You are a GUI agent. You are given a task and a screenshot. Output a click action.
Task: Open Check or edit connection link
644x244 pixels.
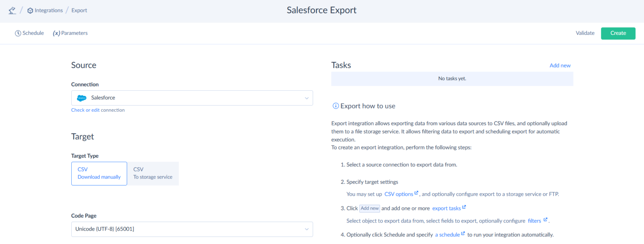tap(98, 110)
